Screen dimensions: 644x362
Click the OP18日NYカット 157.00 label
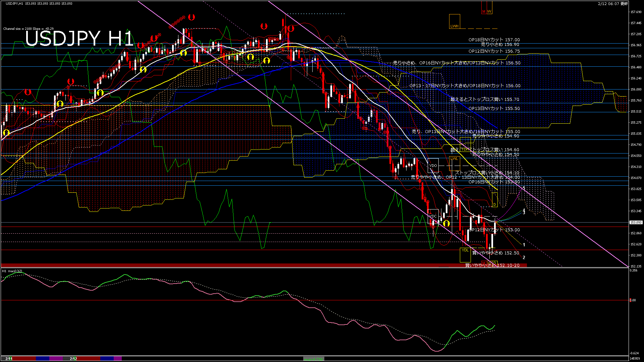(x=494, y=40)
